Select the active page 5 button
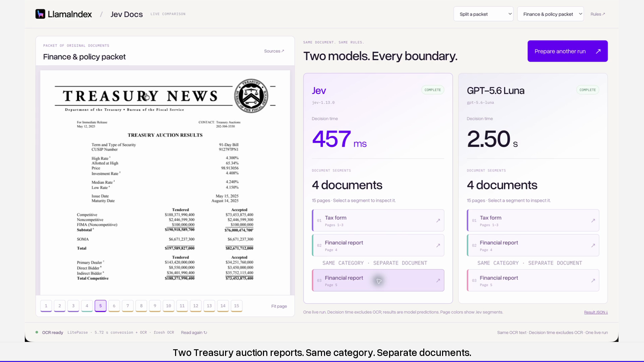Viewport: 644px width, 362px height. click(x=100, y=306)
